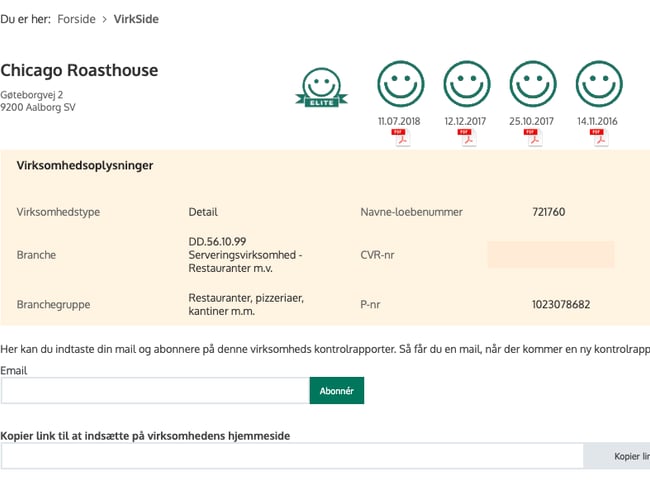Screen dimensions: 650x500
Task: Click the smiley for 25.10.2017
Action: (533, 84)
